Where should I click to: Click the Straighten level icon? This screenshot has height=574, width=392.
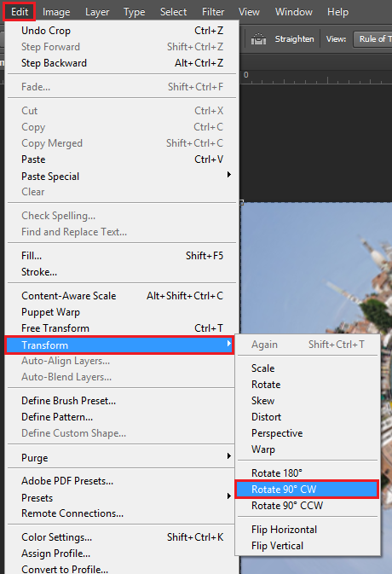click(258, 38)
